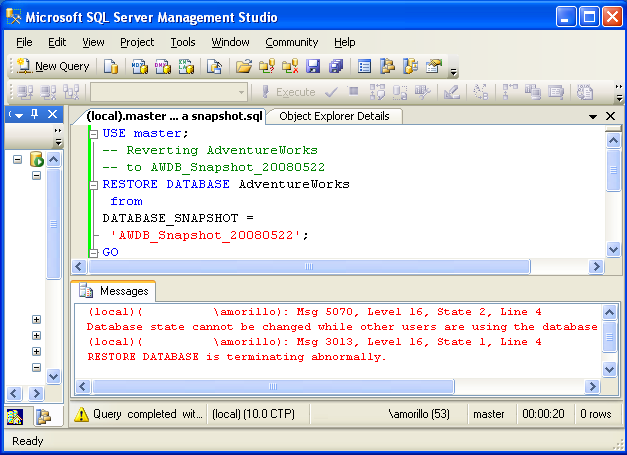Click the '(local) (10.0 CTP)' status bar entry

pyautogui.click(x=254, y=414)
